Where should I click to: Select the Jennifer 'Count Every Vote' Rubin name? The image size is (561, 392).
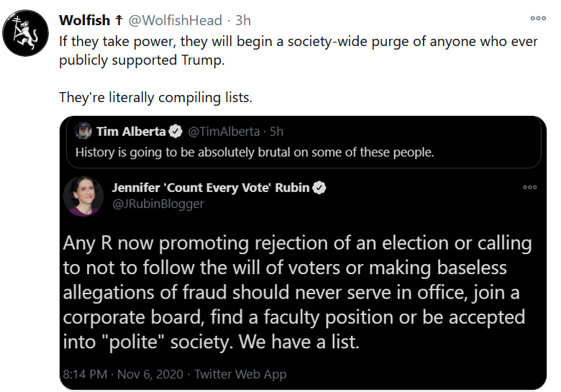pos(210,188)
